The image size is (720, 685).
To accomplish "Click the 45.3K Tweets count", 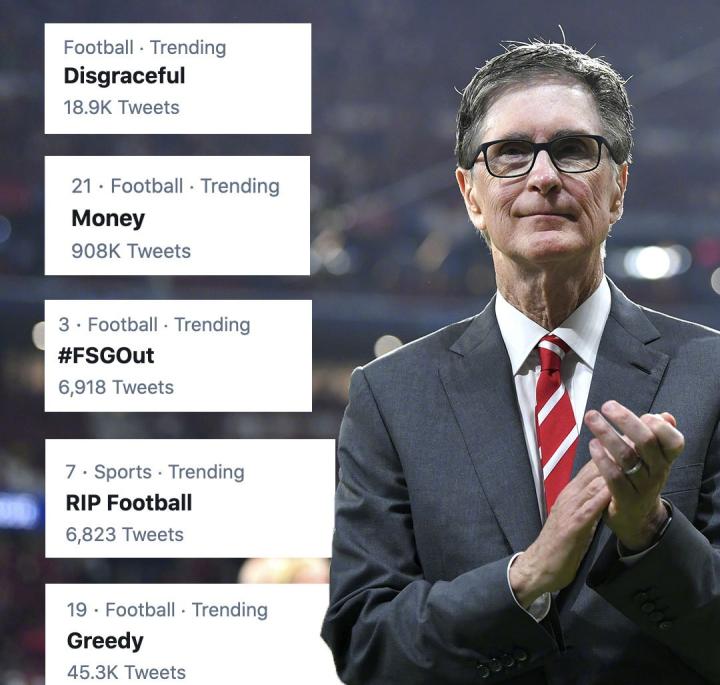I will (126, 673).
